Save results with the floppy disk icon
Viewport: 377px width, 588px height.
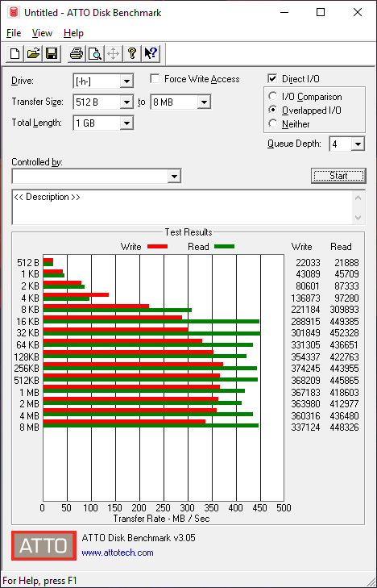pyautogui.click(x=52, y=53)
